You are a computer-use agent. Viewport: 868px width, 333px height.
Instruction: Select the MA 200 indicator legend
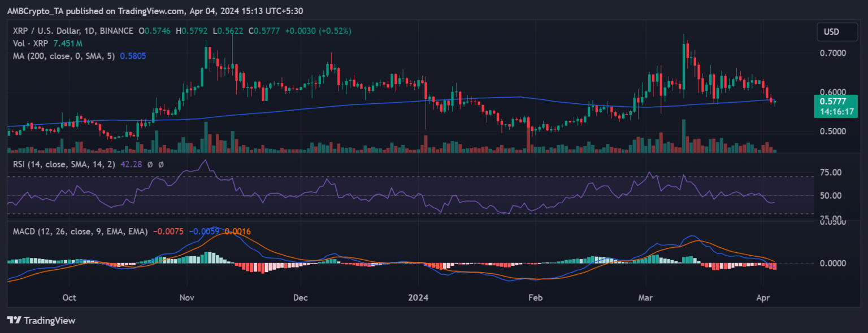63,56
